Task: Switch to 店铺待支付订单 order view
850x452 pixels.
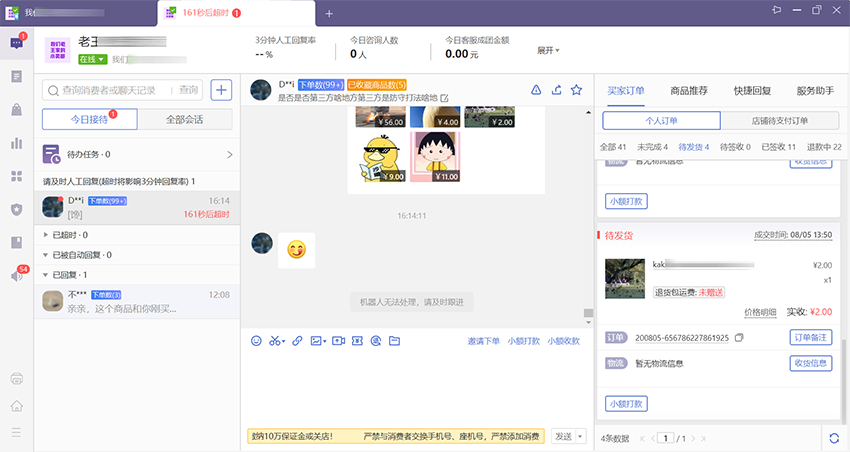Action: (x=779, y=121)
